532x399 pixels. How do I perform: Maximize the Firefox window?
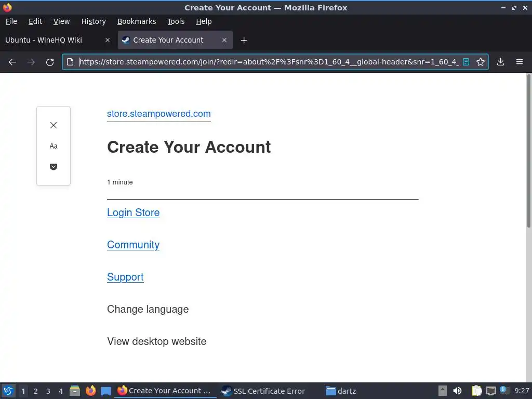coord(514,7)
